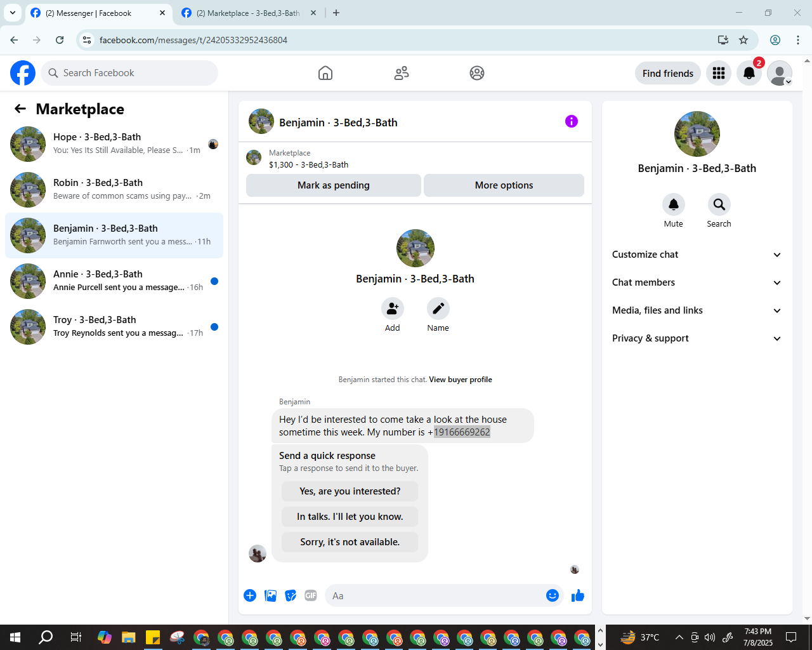
Task: Show hidden system tray icons chevron
Action: pyautogui.click(x=679, y=637)
